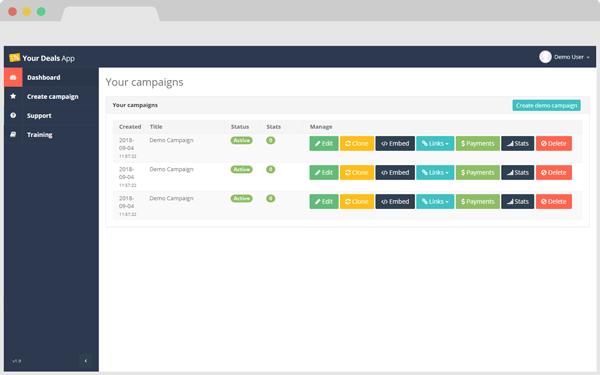Screen dimensions: 600x375
Task: Click Demo Campaign title in second row
Action: point(171,170)
